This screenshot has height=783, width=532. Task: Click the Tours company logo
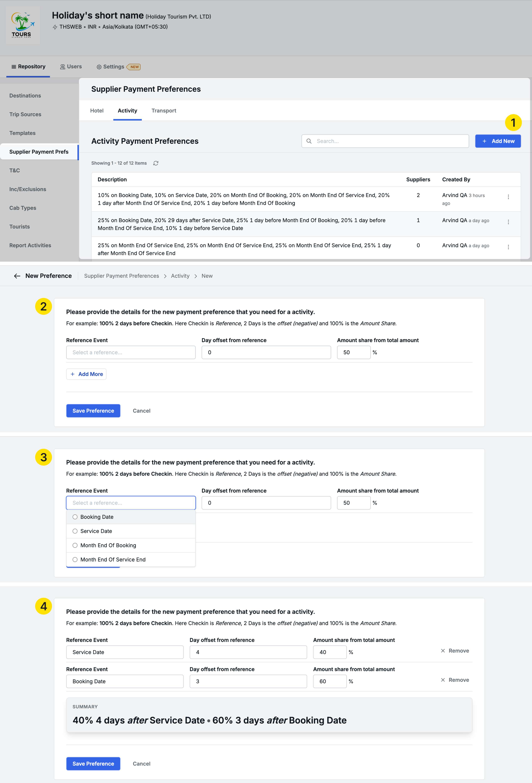click(x=23, y=25)
